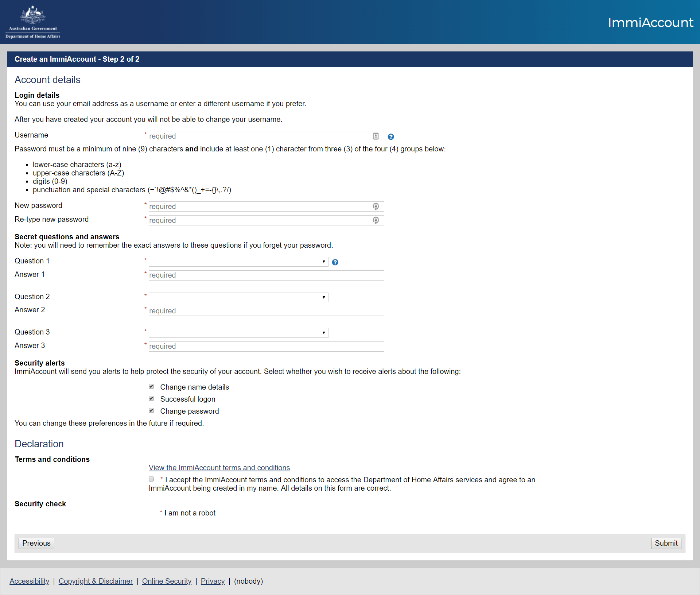Open the Username help icon
Screen dimensions: 700x595
[x=391, y=137]
